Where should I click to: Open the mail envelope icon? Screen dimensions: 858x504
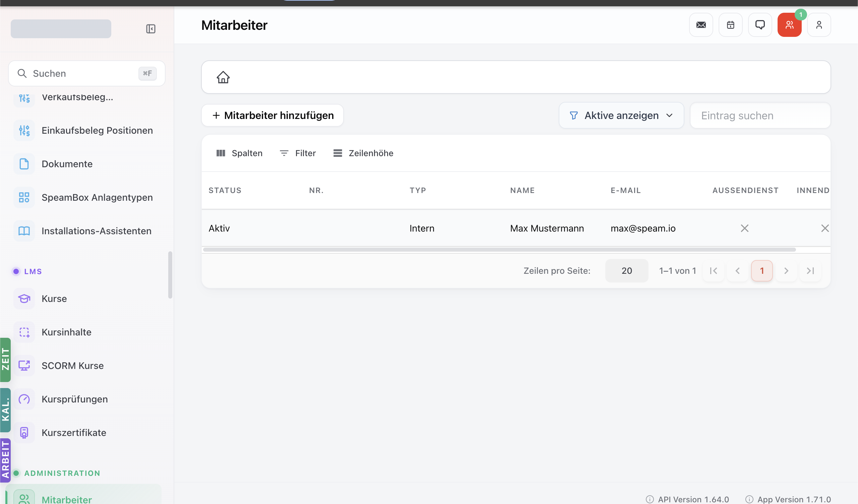click(701, 25)
